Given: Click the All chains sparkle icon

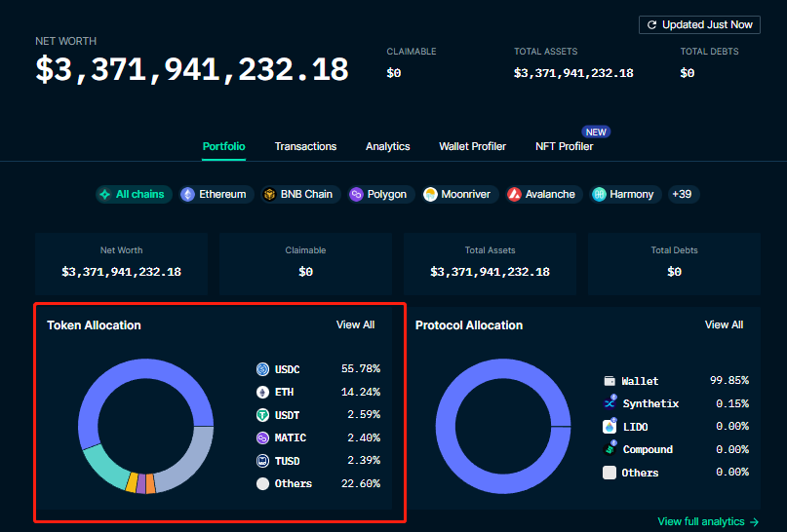Looking at the screenshot, I should 105,195.
